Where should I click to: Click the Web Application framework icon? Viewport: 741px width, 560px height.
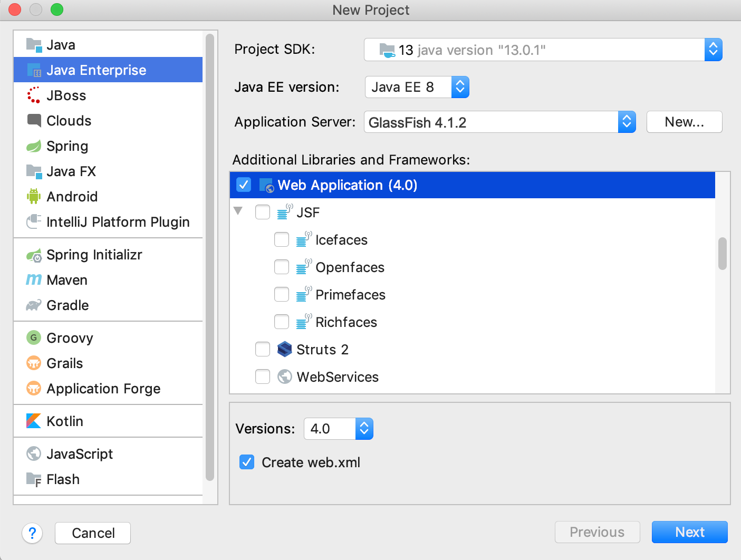[266, 185]
